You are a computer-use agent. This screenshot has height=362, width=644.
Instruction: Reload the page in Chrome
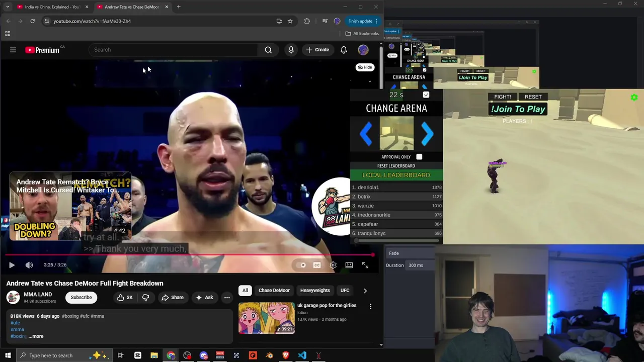tap(32, 21)
